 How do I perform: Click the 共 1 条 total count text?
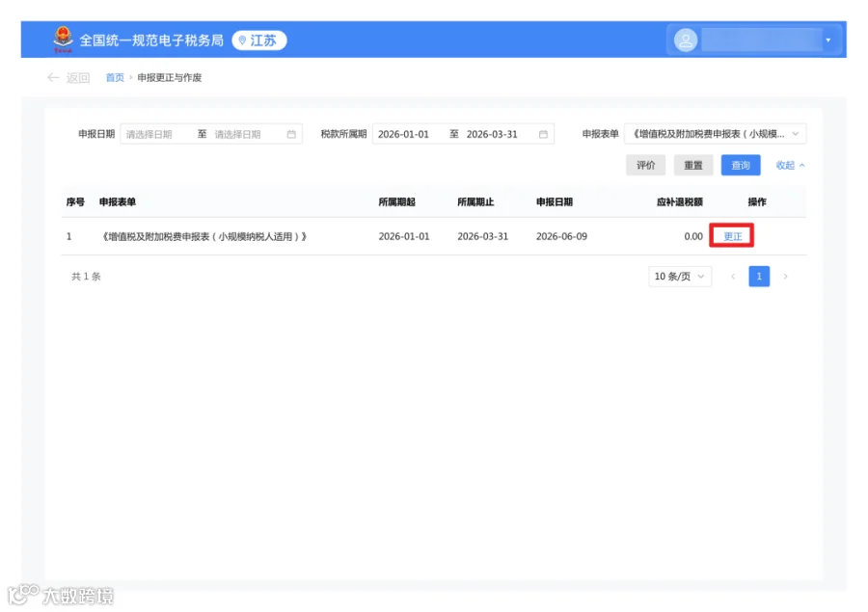coord(86,276)
